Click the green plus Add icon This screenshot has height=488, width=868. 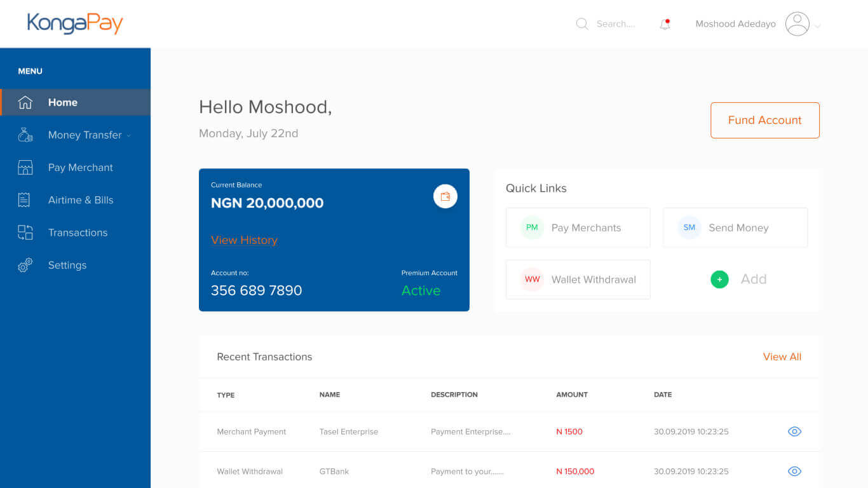pos(719,280)
